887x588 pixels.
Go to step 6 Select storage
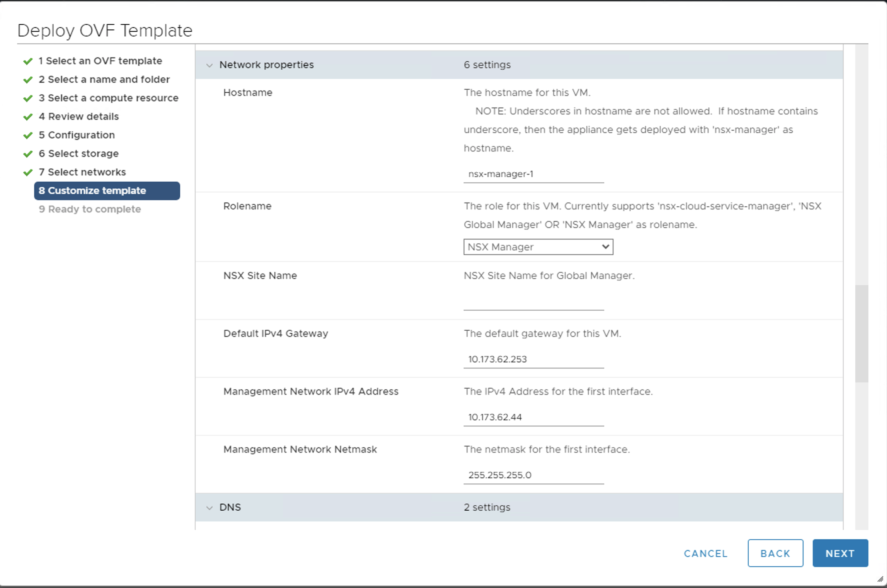78,154
